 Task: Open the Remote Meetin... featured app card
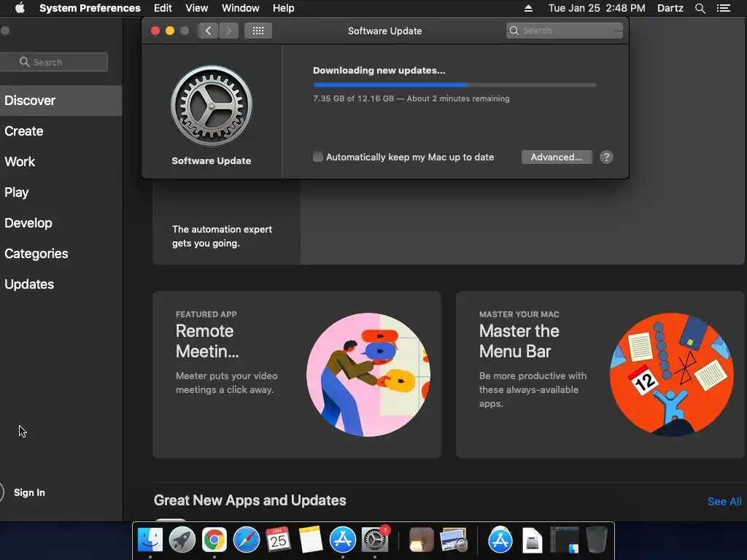click(x=297, y=375)
